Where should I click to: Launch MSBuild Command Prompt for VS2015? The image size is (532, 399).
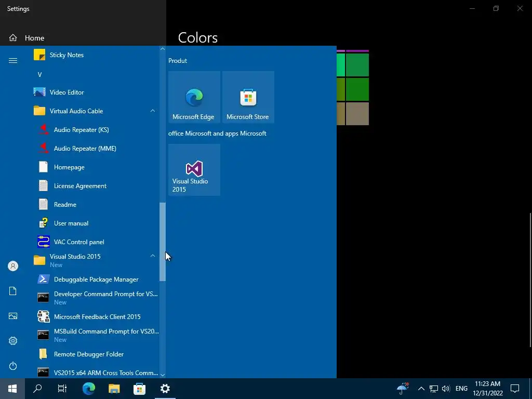coord(95,335)
